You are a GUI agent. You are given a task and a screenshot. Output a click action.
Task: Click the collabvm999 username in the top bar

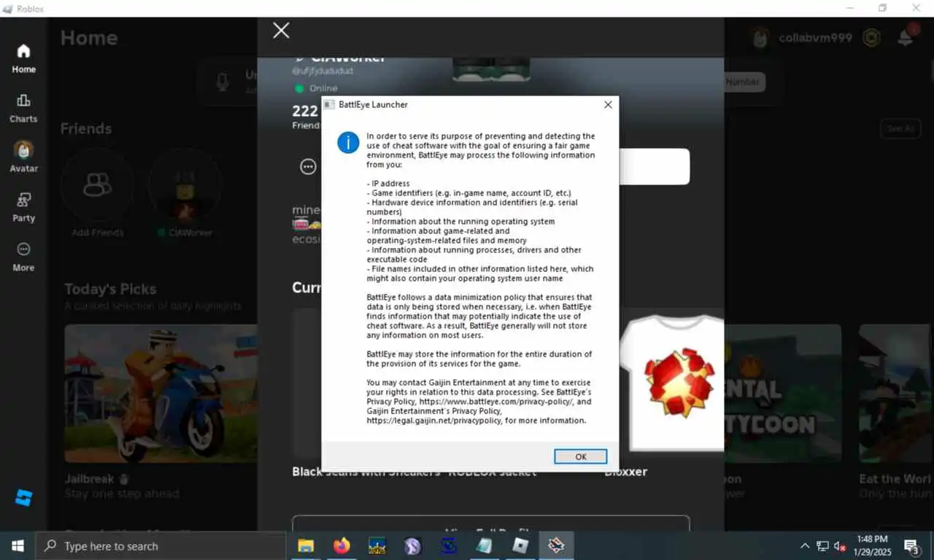tap(815, 38)
